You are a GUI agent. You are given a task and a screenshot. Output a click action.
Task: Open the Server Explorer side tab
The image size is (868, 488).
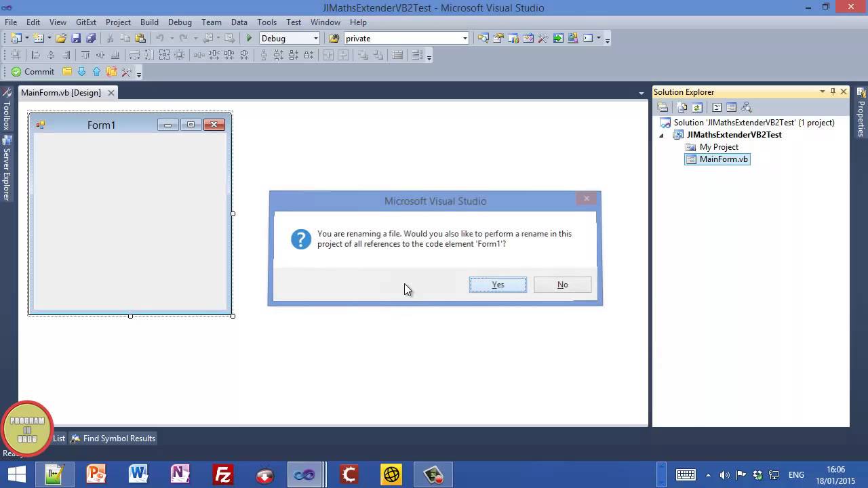[6, 168]
